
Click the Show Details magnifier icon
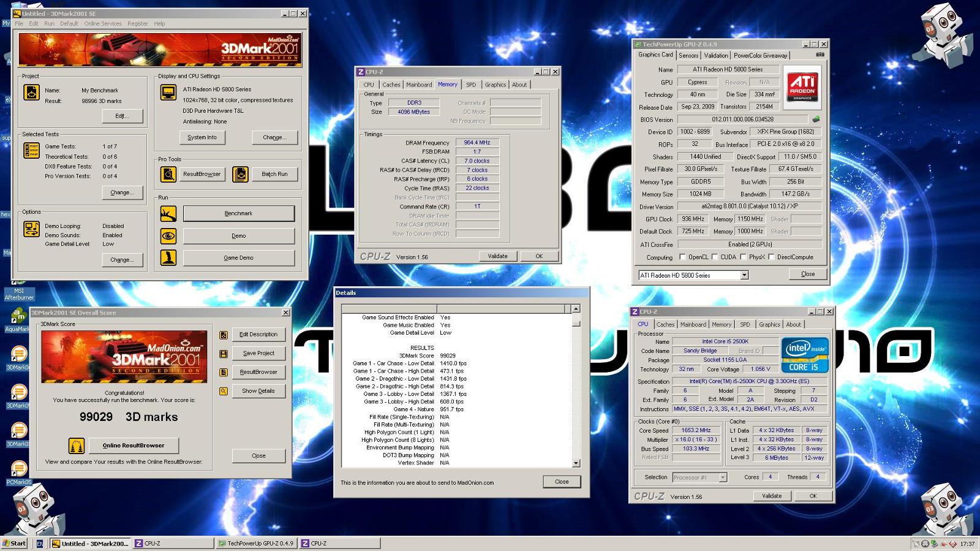224,391
